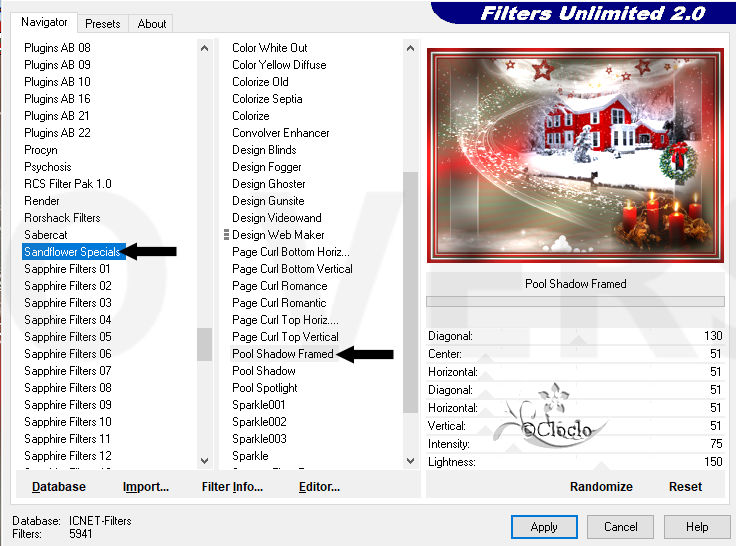Image resolution: width=736 pixels, height=546 pixels.
Task: Click the filter preview image
Action: [575, 155]
